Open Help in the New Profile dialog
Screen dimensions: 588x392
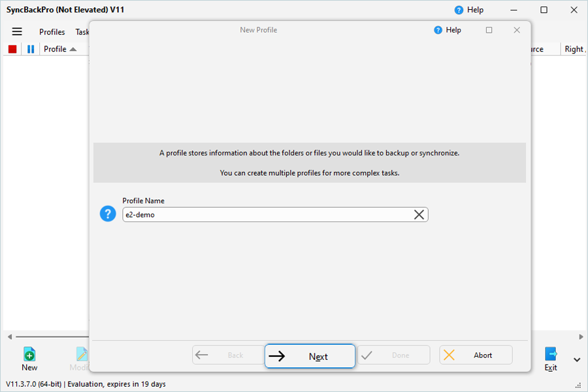tap(448, 30)
